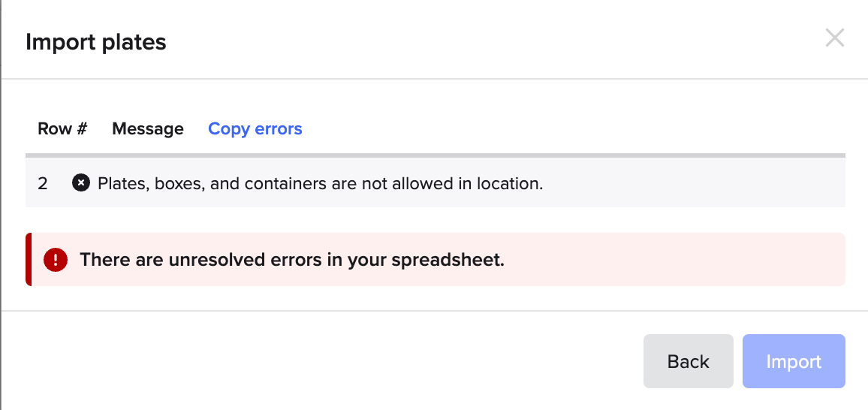Select the Message column header
The height and width of the screenshot is (410, 868).
148,129
